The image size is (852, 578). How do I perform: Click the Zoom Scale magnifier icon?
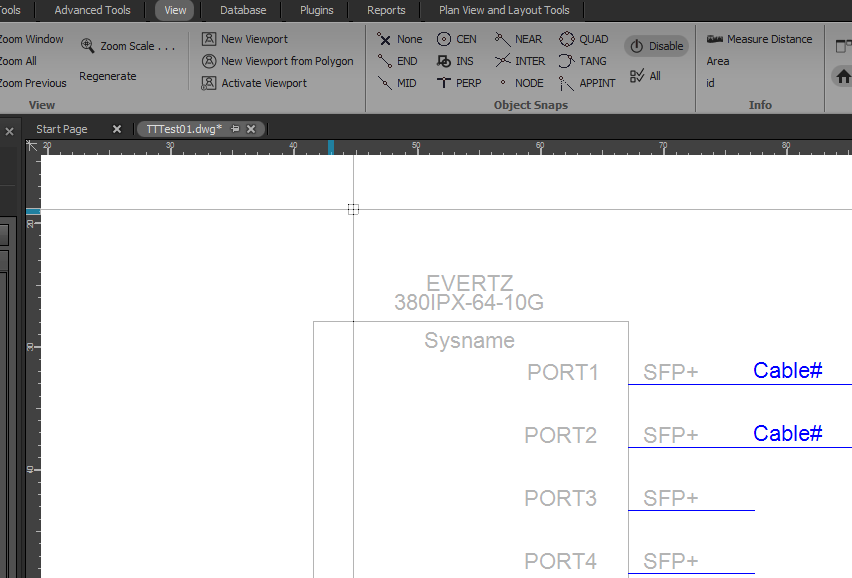[87, 46]
